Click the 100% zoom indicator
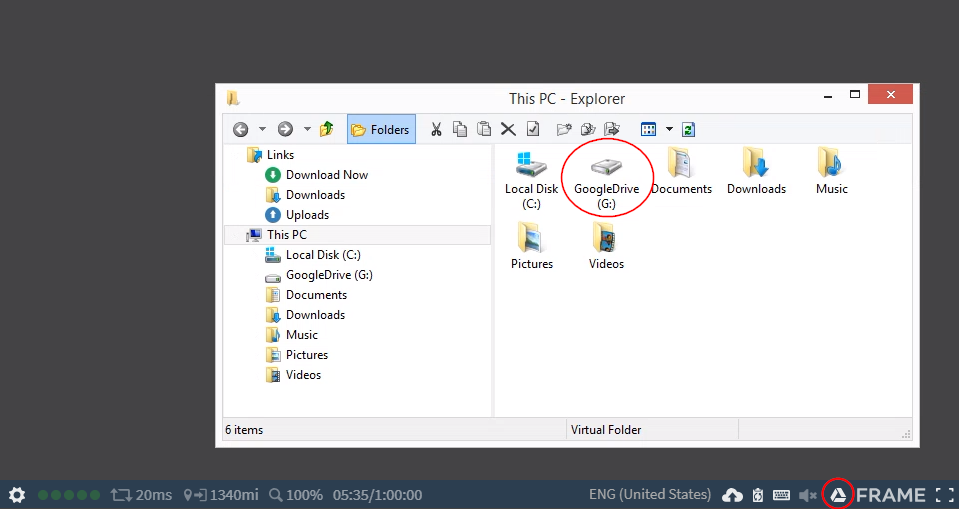Viewport: 959px width, 509px height. [x=295, y=495]
